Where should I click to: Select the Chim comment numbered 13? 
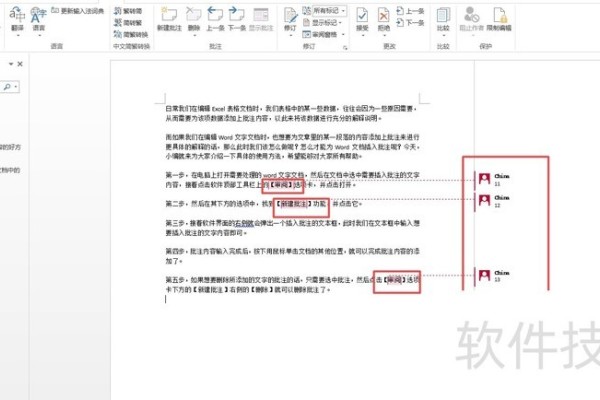(495, 276)
